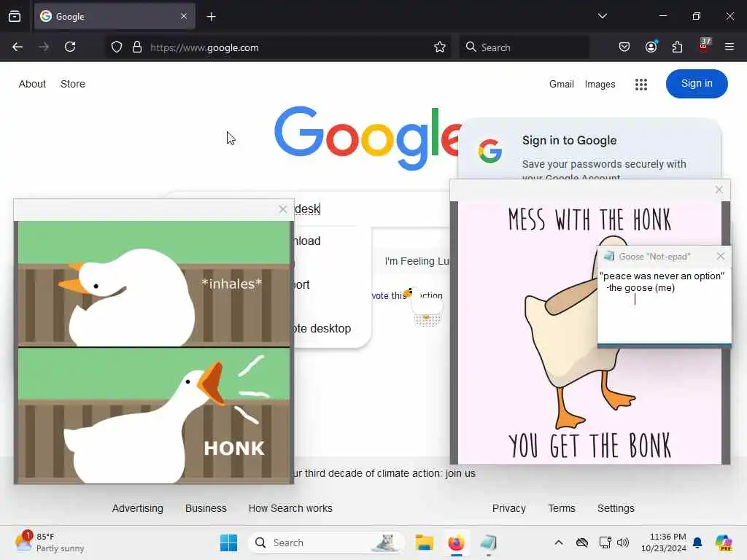
Task: Select the Google tab
Action: click(x=115, y=17)
